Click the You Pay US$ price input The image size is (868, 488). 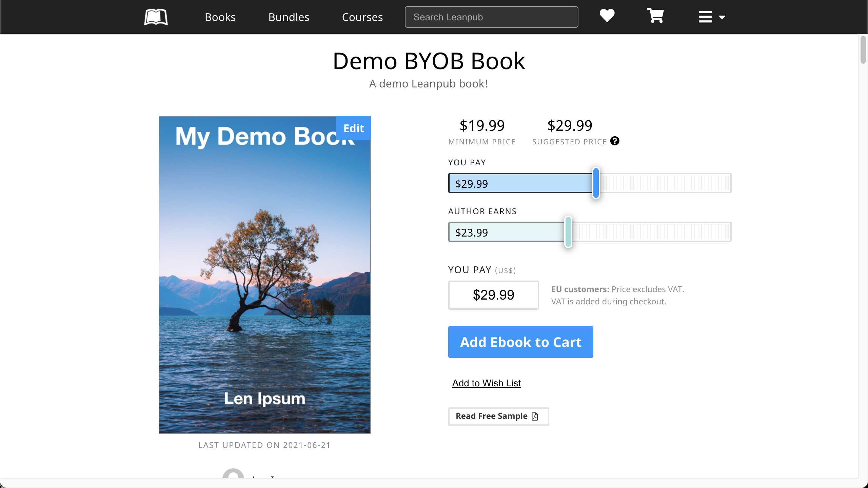pyautogui.click(x=493, y=295)
